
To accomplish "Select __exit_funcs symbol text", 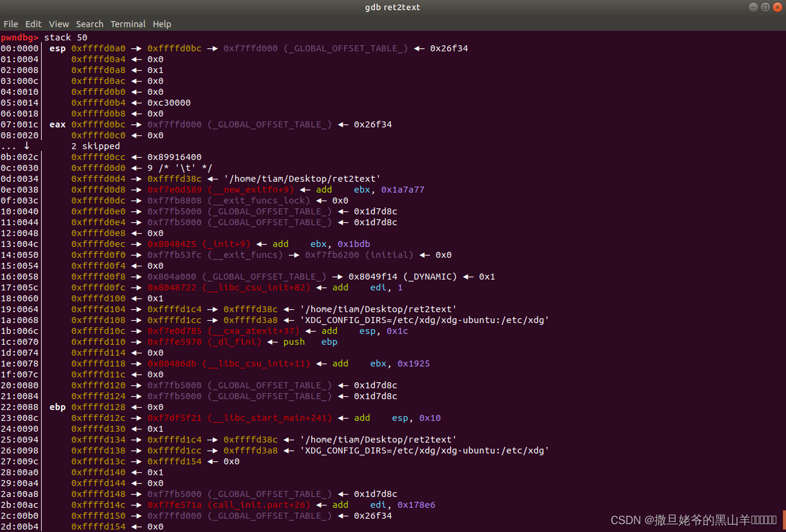I will 245,255.
